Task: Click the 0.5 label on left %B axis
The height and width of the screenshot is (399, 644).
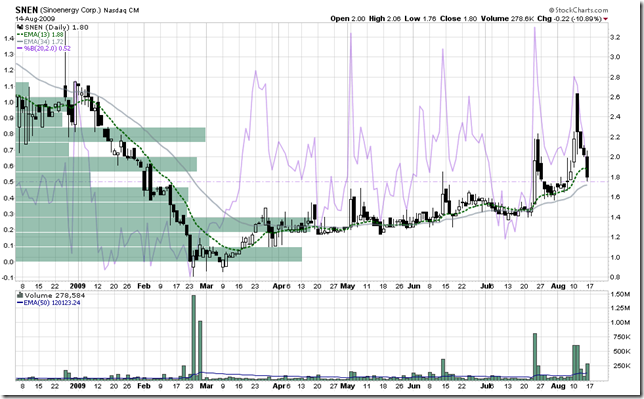Action: pyautogui.click(x=9, y=182)
